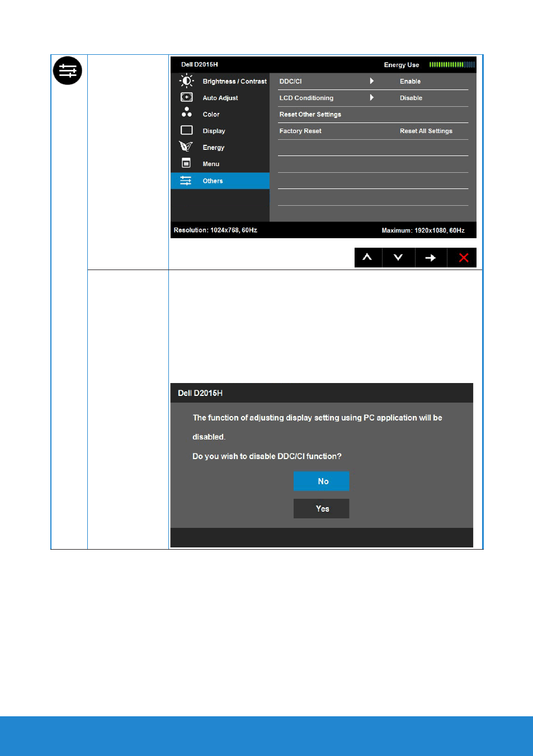The height and width of the screenshot is (756, 533).
Task: Choose Reset Other Settings
Action: [x=310, y=115]
